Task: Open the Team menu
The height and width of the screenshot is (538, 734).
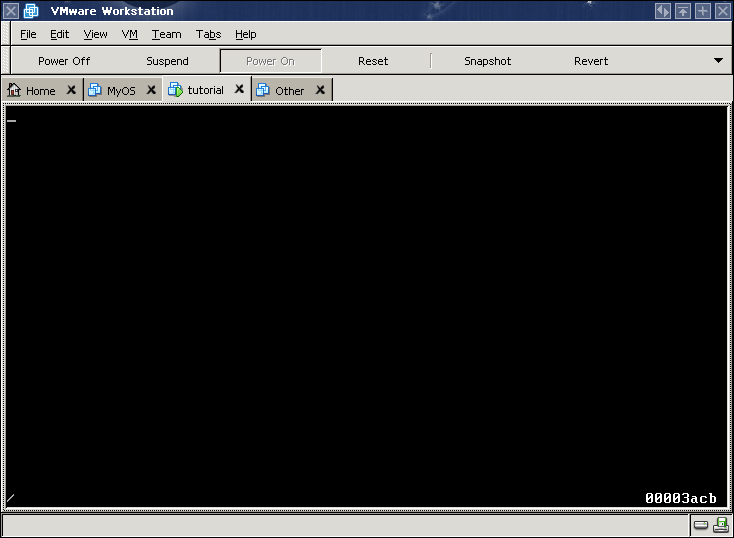Action: point(167,34)
